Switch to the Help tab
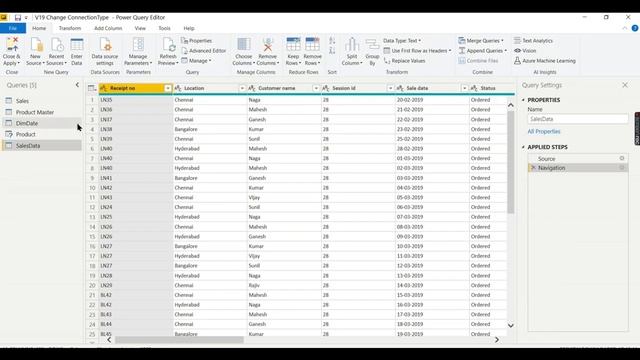This screenshot has width=640, height=360. pos(189,28)
